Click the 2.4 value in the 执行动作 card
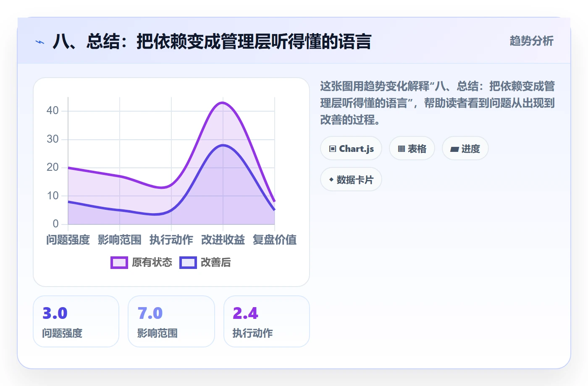The image size is (588, 386). [245, 313]
